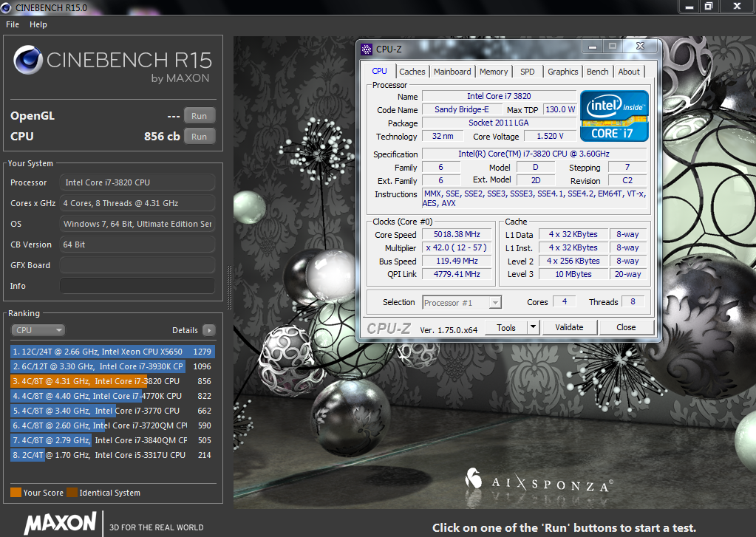Switch to the Mainboard tab in CPU-Z

(x=452, y=72)
